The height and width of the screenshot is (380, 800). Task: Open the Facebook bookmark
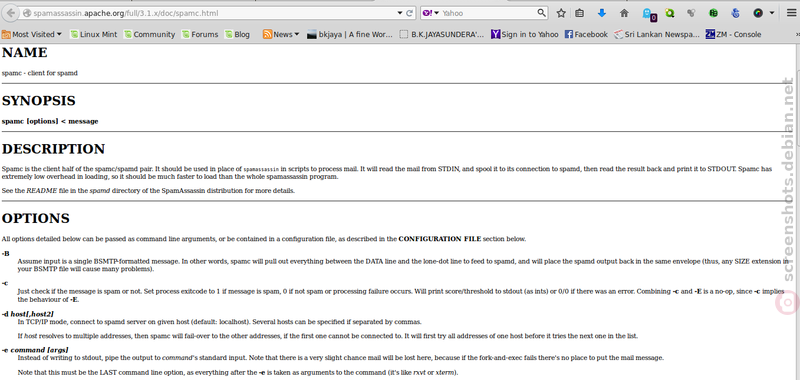click(x=586, y=34)
